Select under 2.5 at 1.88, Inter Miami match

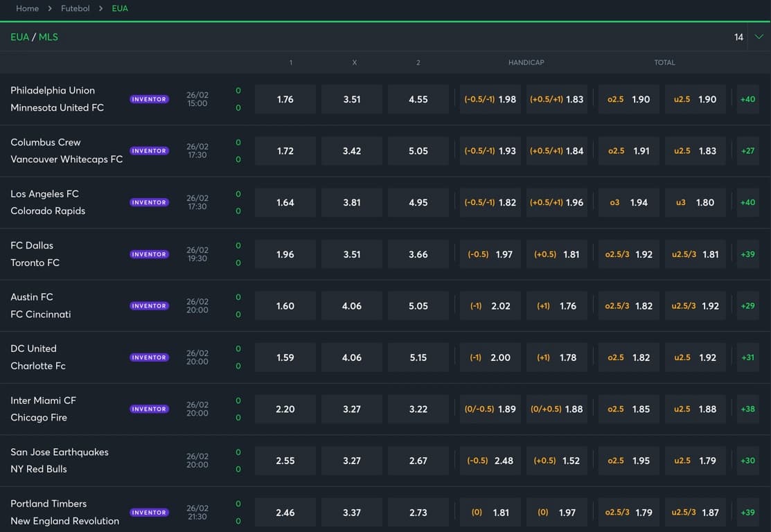[x=695, y=409]
